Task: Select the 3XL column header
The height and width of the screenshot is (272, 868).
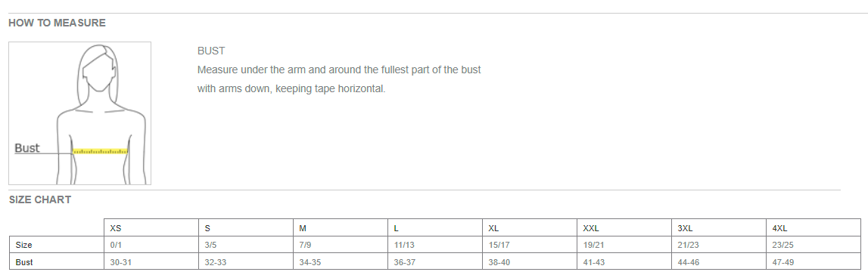Action: click(719, 227)
